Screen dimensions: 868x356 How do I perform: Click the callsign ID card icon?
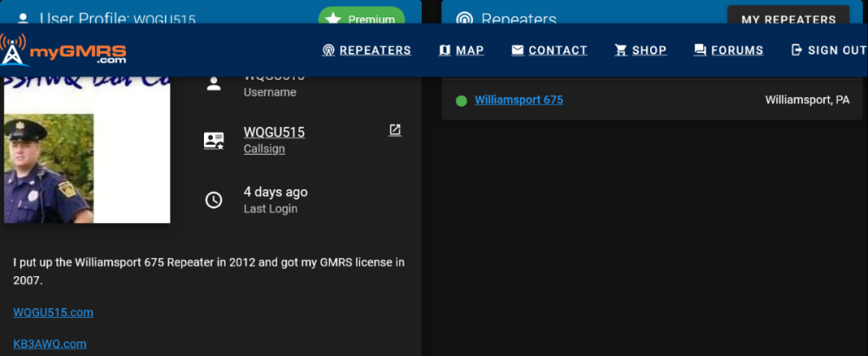(214, 141)
